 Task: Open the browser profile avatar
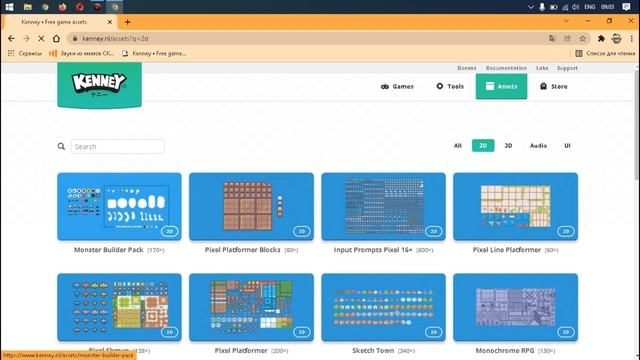[x=617, y=38]
